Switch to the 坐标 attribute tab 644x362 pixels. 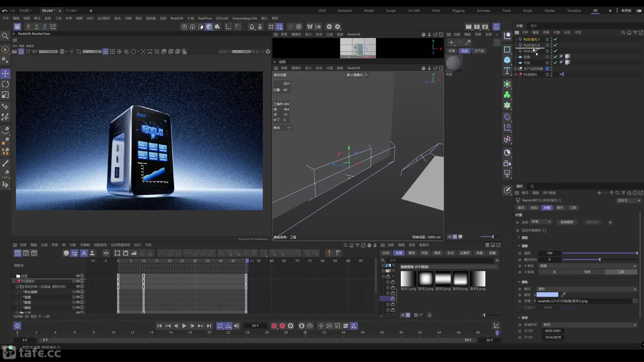[x=534, y=208]
